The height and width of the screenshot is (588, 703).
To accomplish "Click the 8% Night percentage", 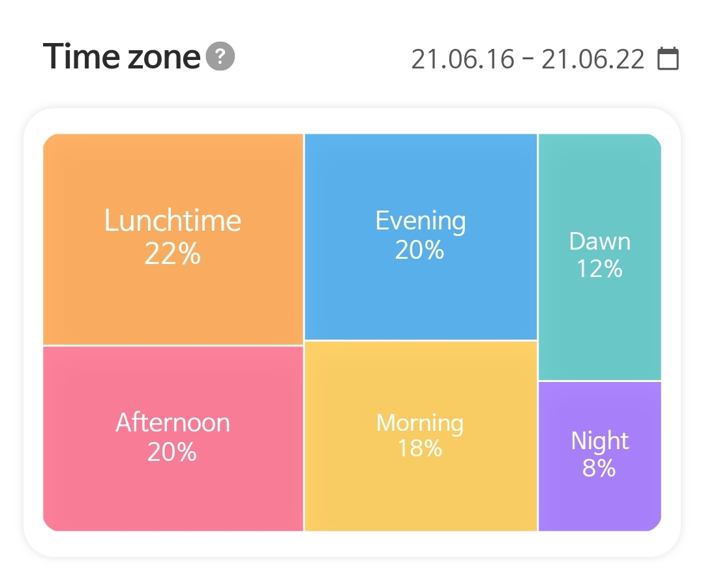I will tap(599, 468).
